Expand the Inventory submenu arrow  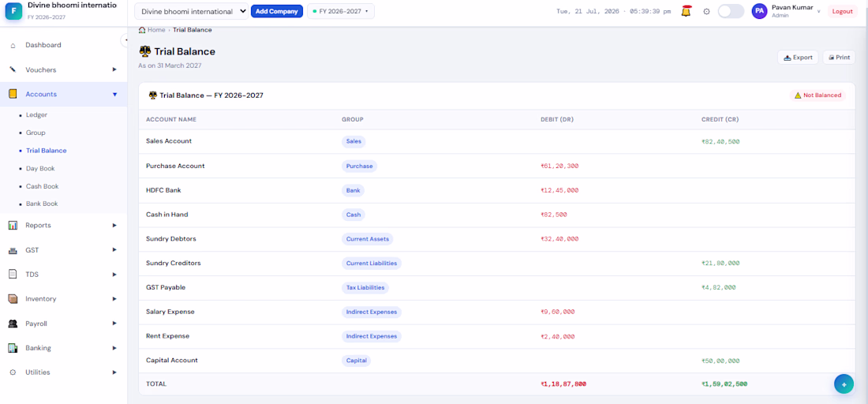[114, 299]
